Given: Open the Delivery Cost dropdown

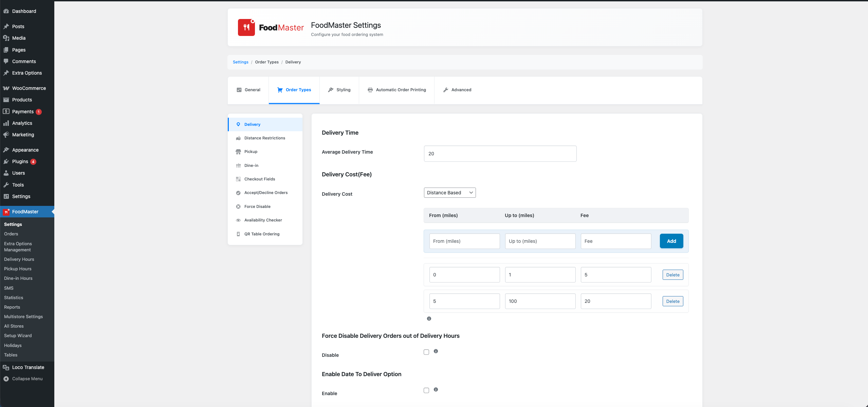Looking at the screenshot, I should pyautogui.click(x=449, y=192).
